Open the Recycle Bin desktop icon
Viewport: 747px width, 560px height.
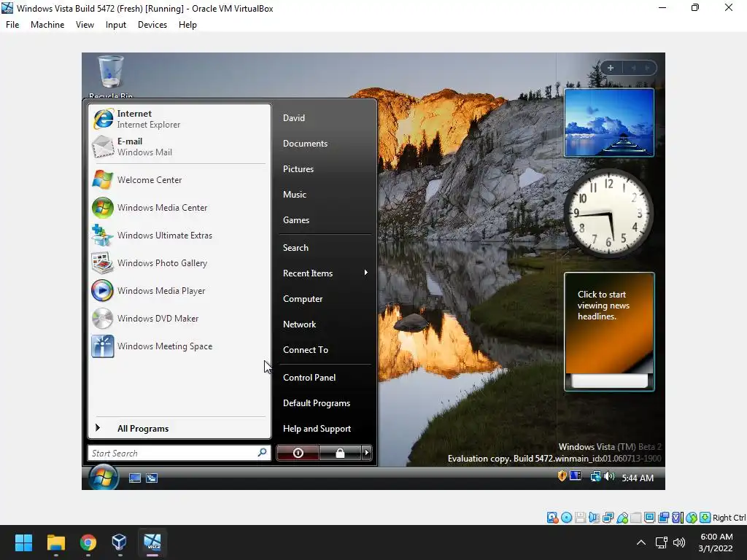pos(111,76)
